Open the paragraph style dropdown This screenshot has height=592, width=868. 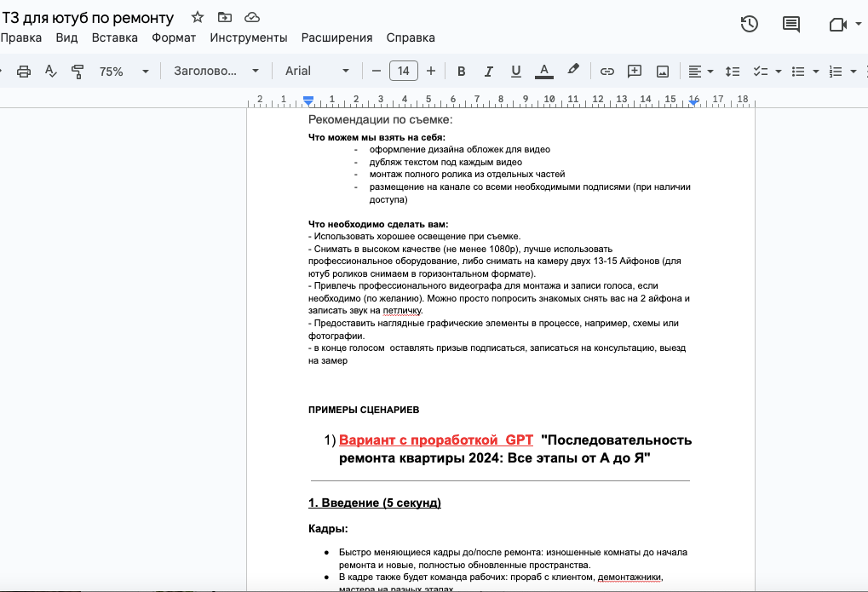(216, 71)
